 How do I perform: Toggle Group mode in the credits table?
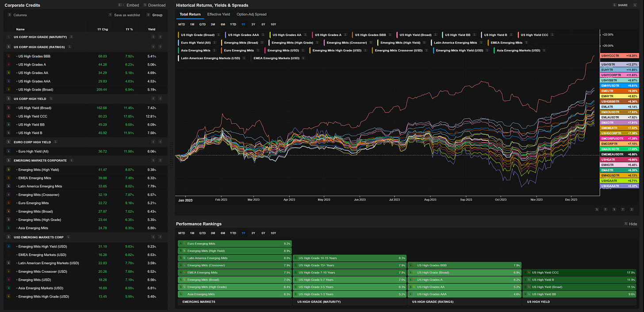pyautogui.click(x=148, y=15)
